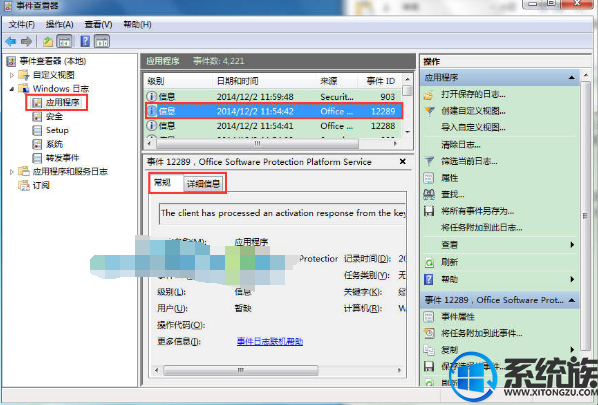Click the green 刷新 refresh icon
Screen dimensions: 598x405
point(429,262)
